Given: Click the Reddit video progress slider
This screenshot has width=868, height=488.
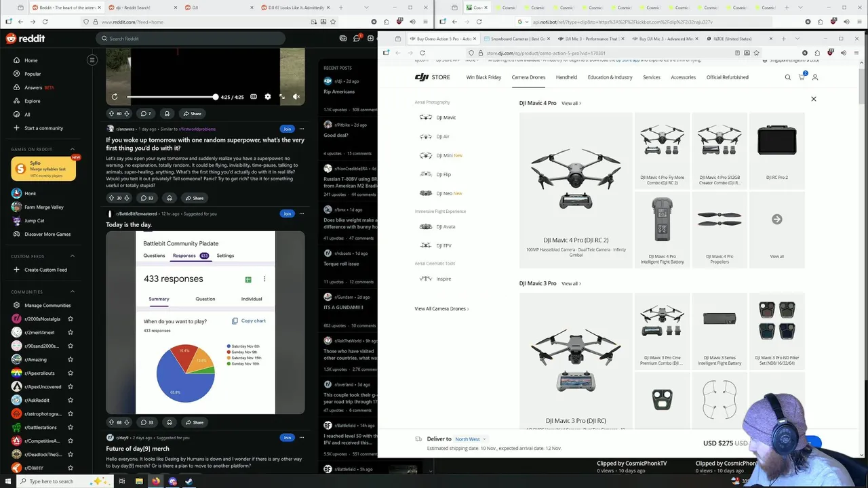Looking at the screenshot, I should 172,97.
